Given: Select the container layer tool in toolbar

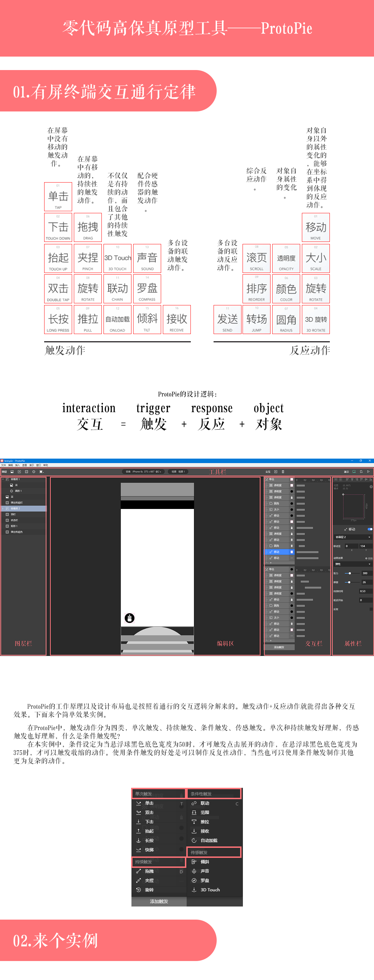Looking at the screenshot, I should click(41, 472).
